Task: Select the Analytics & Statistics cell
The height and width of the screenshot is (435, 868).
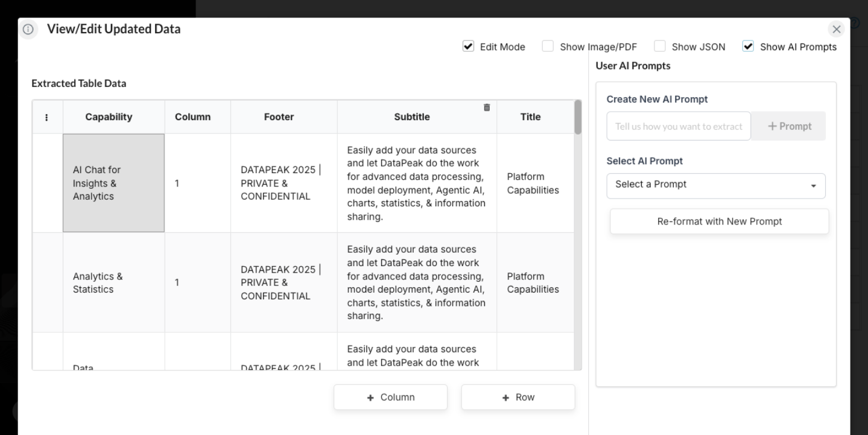Action: [114, 283]
